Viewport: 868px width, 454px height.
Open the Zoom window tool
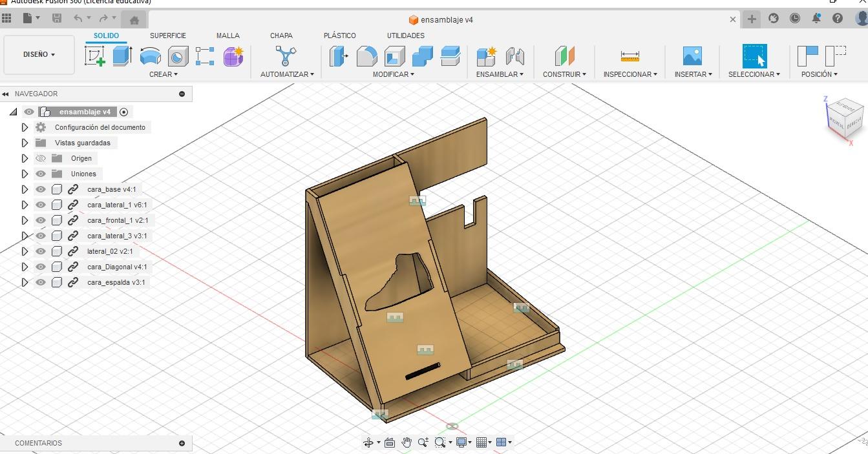pos(441,442)
